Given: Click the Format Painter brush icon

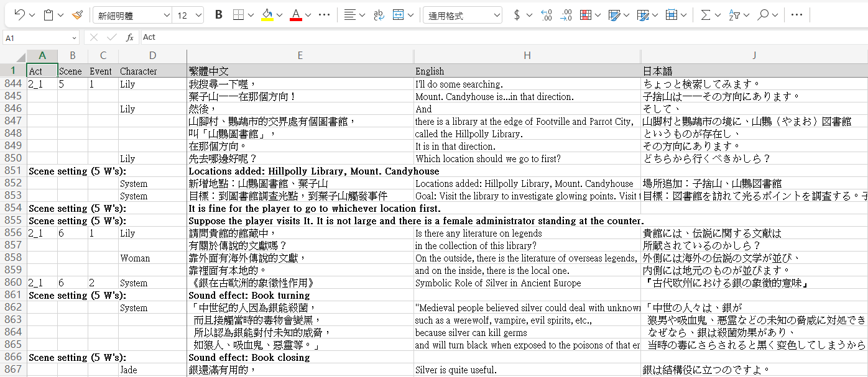Looking at the screenshot, I should 77,15.
